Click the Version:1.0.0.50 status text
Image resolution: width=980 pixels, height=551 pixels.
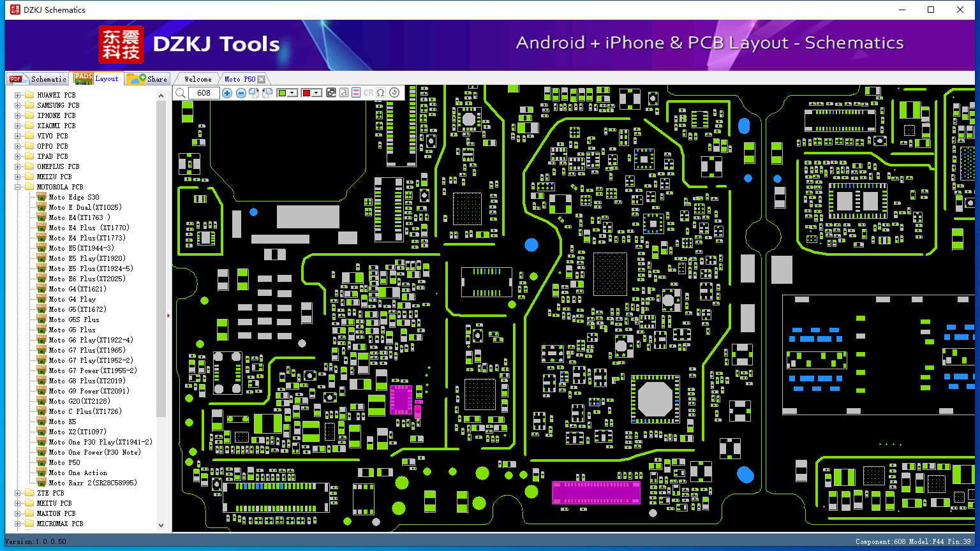click(x=36, y=541)
